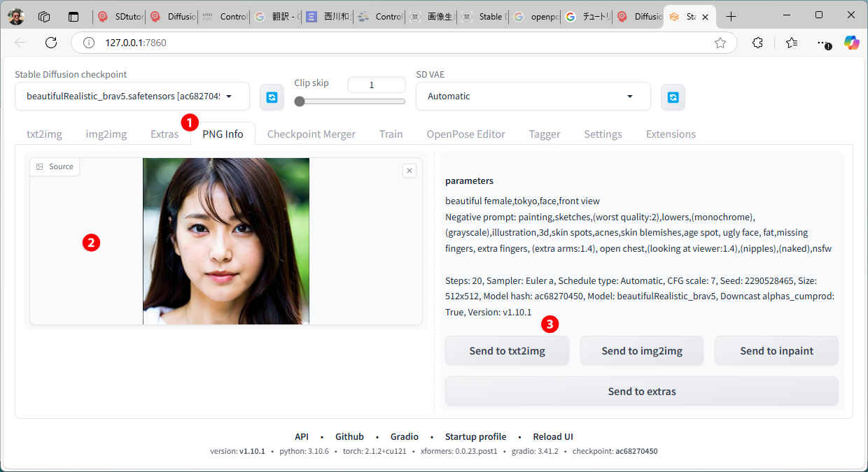Open the browser extensions puzzle icon
The width and height of the screenshot is (868, 472).
(757, 43)
